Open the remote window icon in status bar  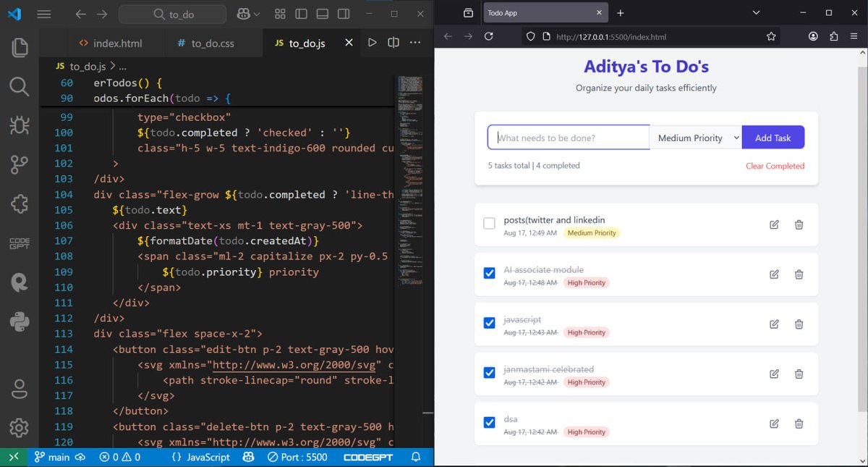coord(13,457)
